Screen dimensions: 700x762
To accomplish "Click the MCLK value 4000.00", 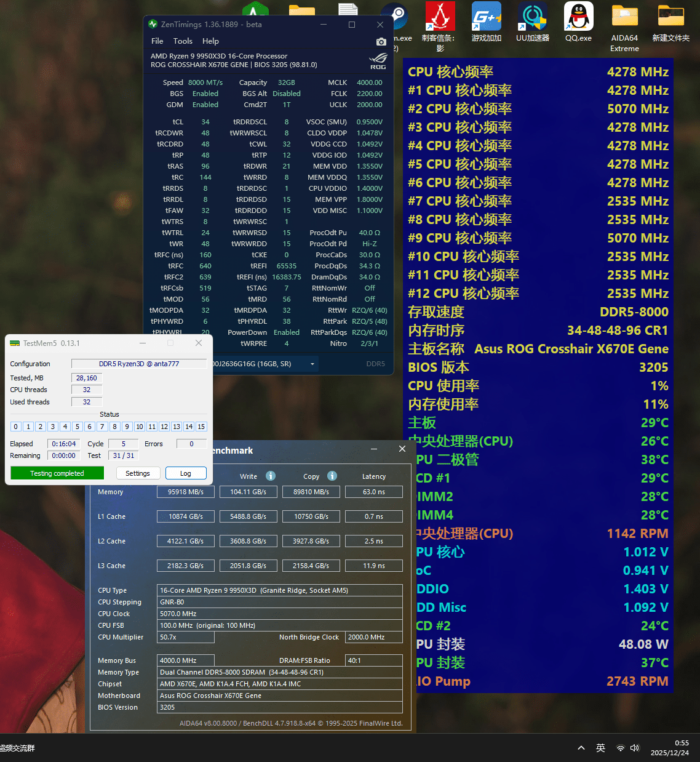I will [x=370, y=82].
